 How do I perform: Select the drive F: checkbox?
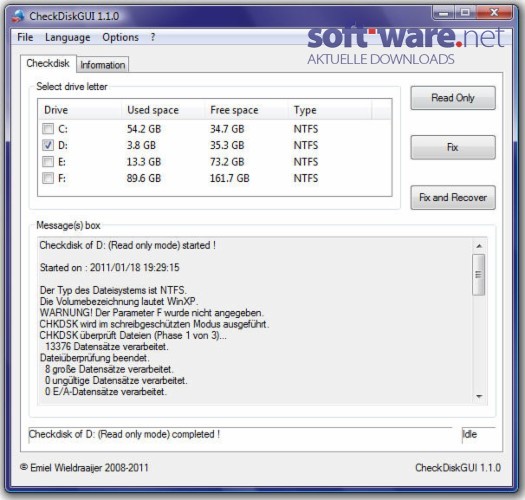point(48,178)
